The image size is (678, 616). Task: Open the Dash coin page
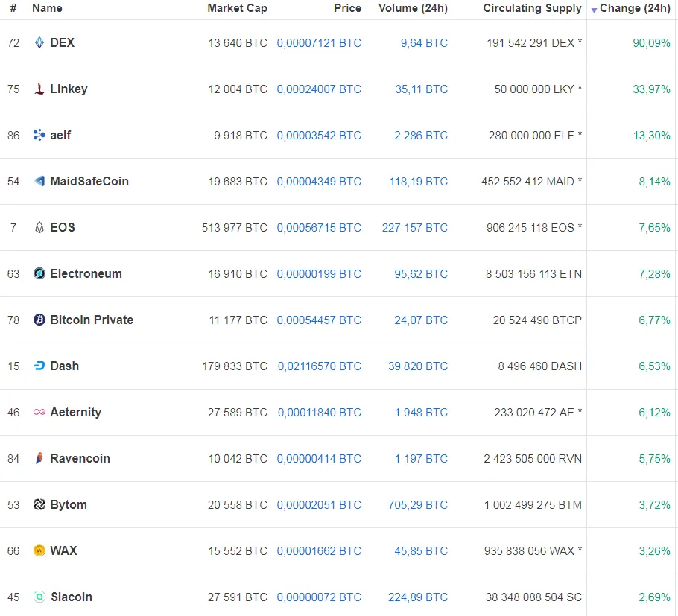(64, 366)
